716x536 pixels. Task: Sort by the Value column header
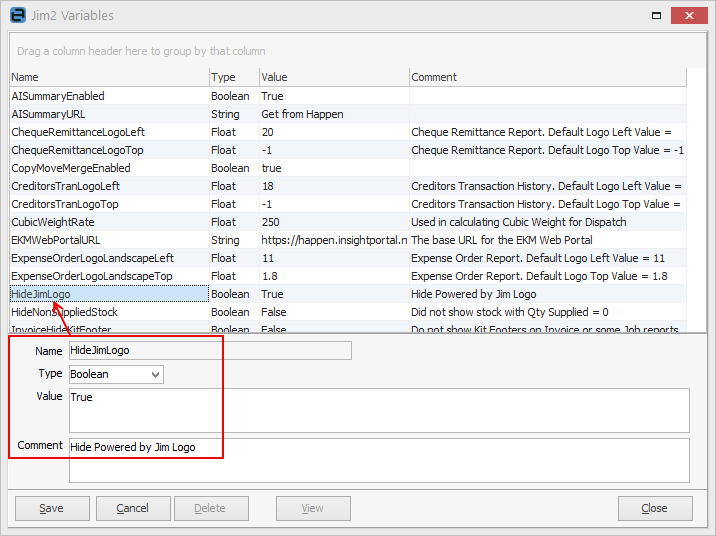334,77
